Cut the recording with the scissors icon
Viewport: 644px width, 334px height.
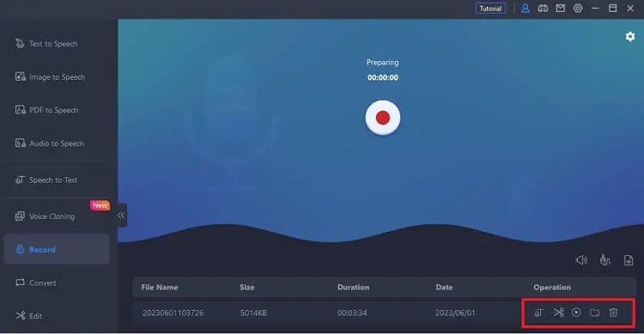coord(558,313)
